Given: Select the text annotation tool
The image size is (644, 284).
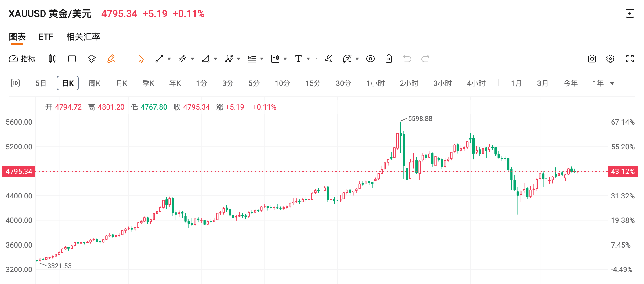Looking at the screenshot, I should [x=298, y=59].
